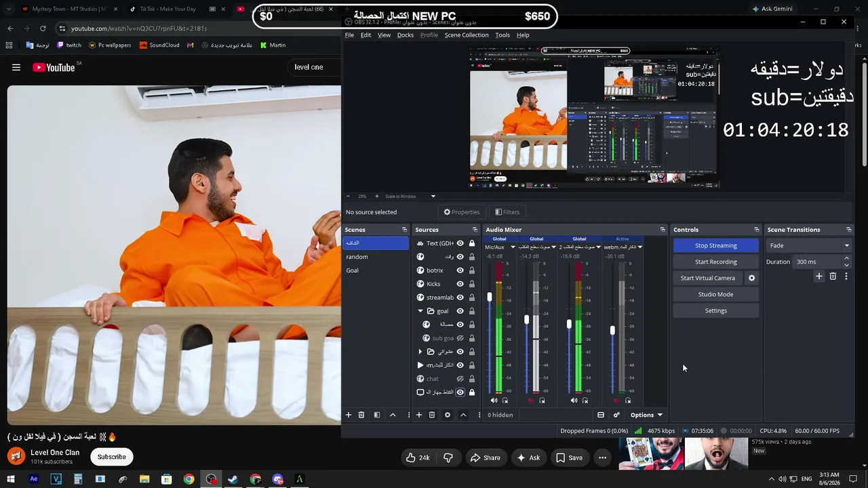Add a new scene with the Scenes plus icon
The width and height of the screenshot is (868, 488).
point(349,415)
